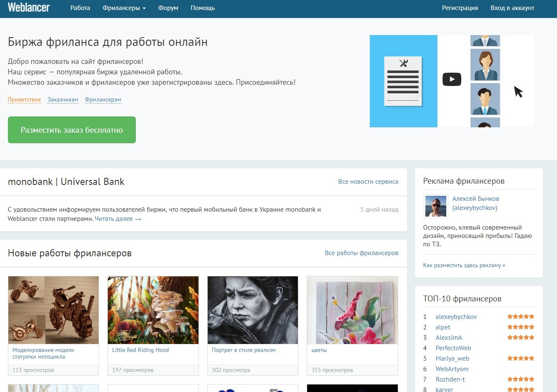Image resolution: width=557 pixels, height=392 pixels.
Task: Open Алексей Бычков's avatar photo
Action: point(435,206)
